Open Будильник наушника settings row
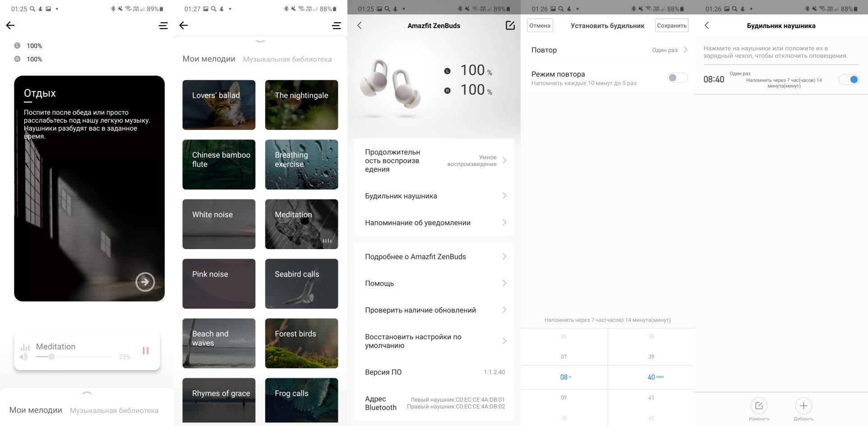This screenshot has height=426, width=868. pyautogui.click(x=434, y=196)
